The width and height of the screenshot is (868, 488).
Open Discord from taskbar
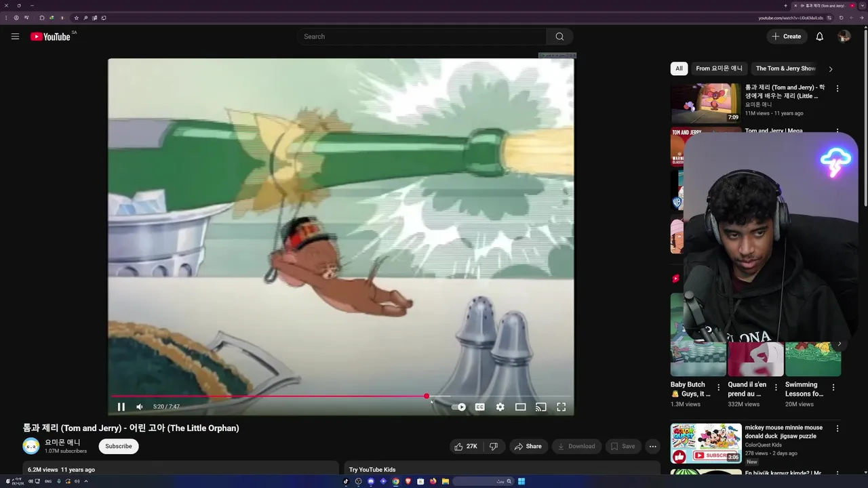371,481
